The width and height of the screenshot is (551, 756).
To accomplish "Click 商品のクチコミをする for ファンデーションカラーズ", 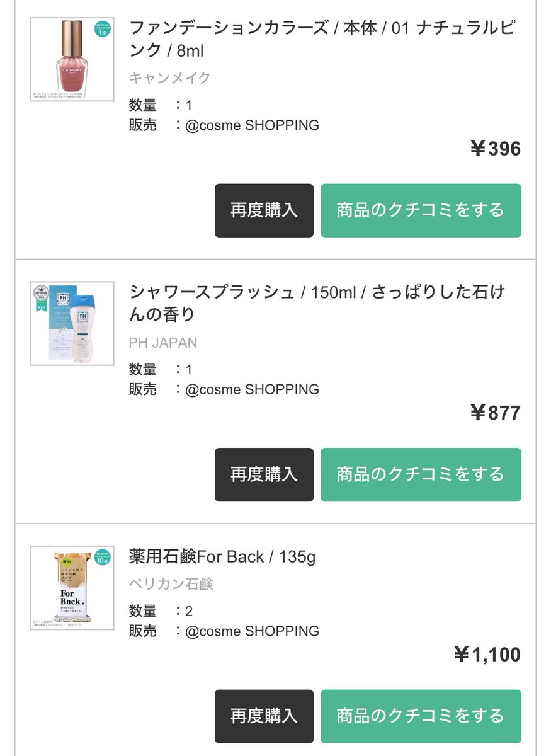I will [x=421, y=210].
